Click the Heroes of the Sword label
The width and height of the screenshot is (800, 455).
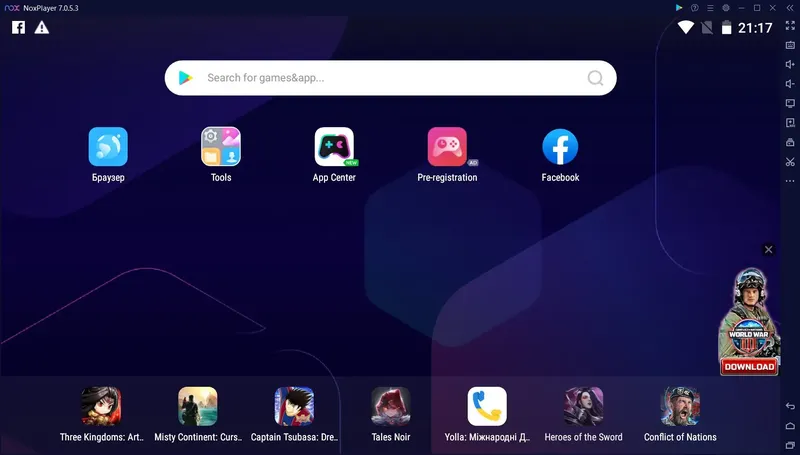click(584, 437)
